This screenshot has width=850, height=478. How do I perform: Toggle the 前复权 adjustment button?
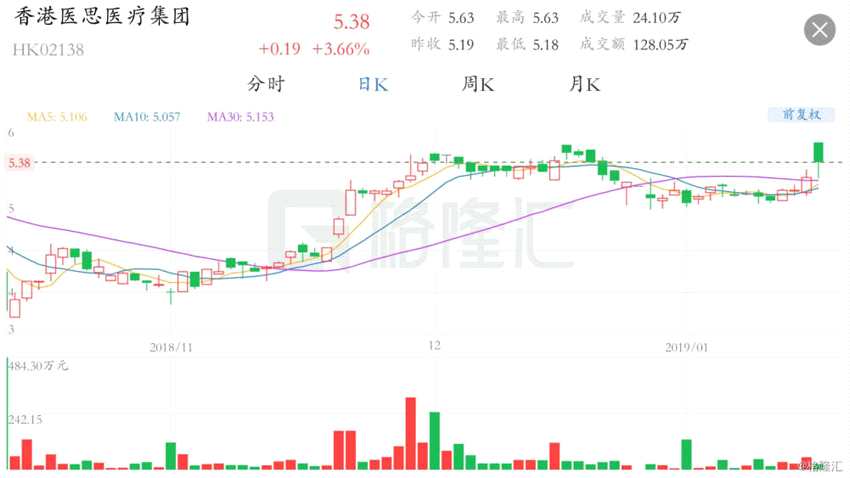coord(801,114)
